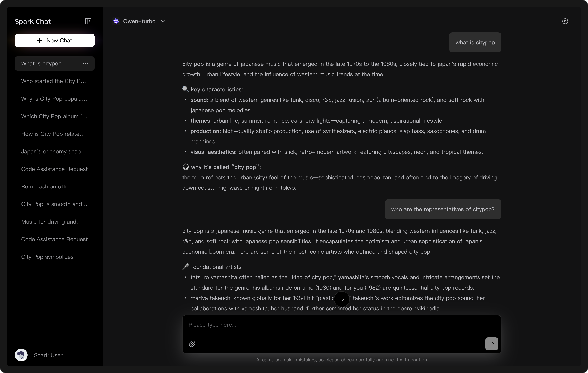Select 'How is City Pop relate...' conversation
This screenshot has height=373, width=588.
[53, 134]
